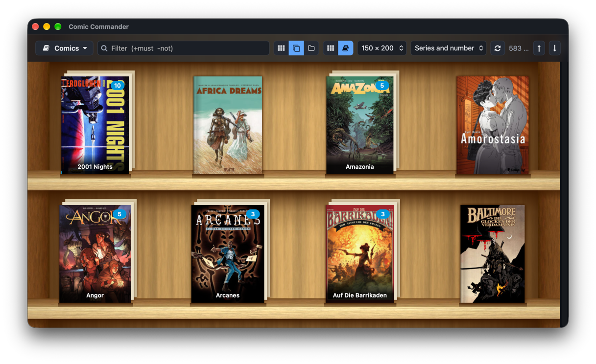Screen dimensions: 596x364
Task: Toggle the grouped series stack view
Action: (x=296, y=48)
